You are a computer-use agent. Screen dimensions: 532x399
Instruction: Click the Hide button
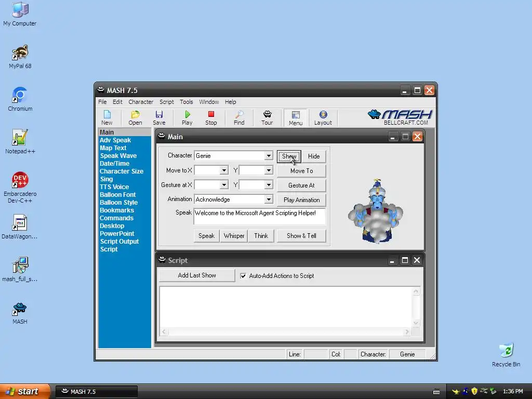coord(314,156)
